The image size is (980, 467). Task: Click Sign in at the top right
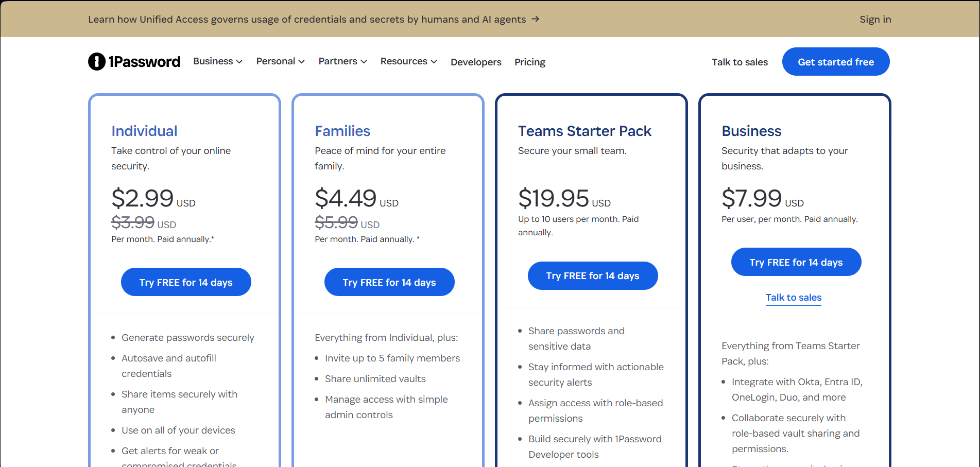(875, 20)
